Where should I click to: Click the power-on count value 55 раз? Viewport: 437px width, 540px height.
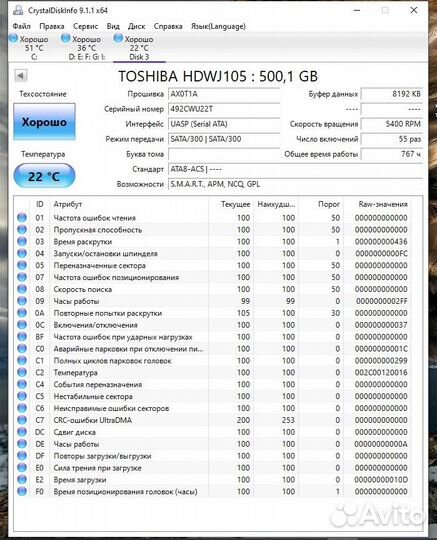click(x=392, y=139)
